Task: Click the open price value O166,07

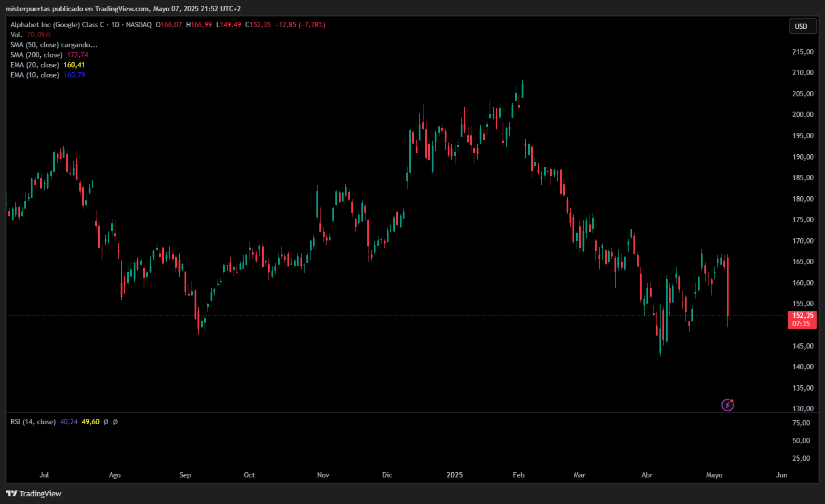Action: coord(169,25)
